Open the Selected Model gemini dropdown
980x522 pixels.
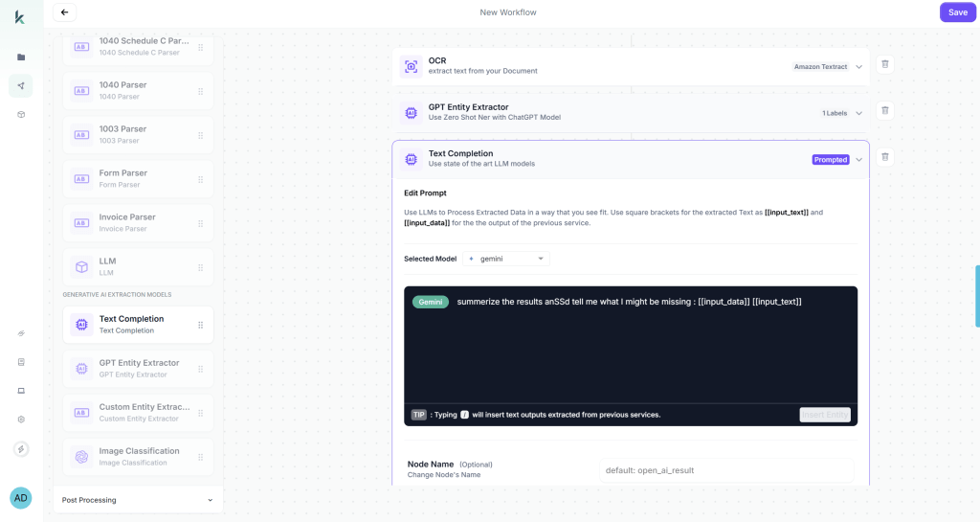click(506, 259)
